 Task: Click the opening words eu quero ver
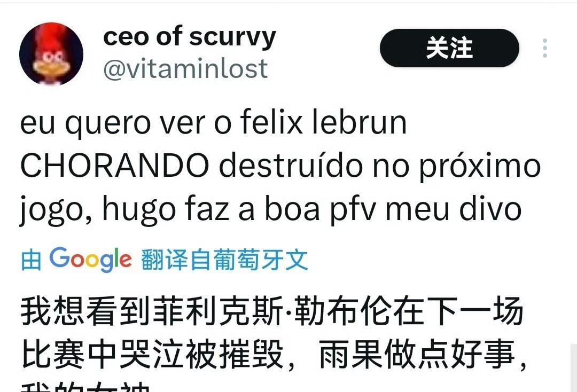112,123
